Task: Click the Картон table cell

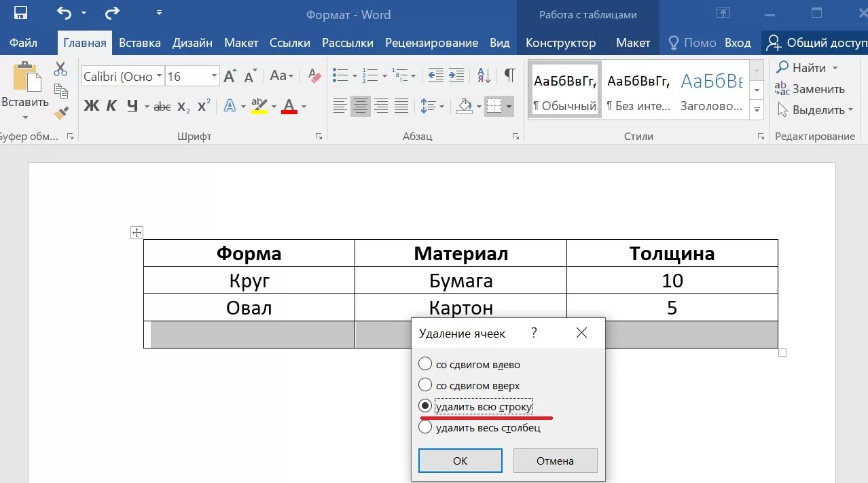Action: (x=461, y=308)
